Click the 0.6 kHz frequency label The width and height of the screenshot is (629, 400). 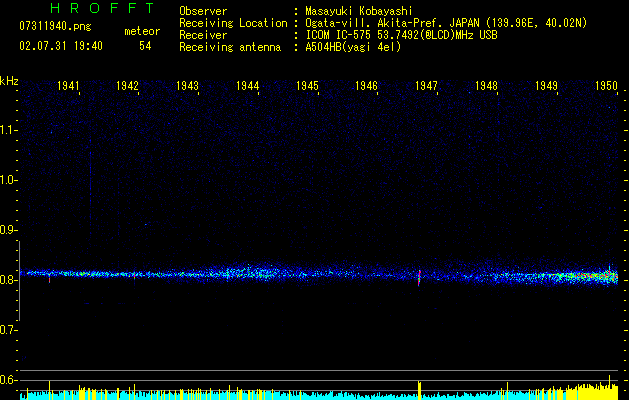tap(8, 380)
